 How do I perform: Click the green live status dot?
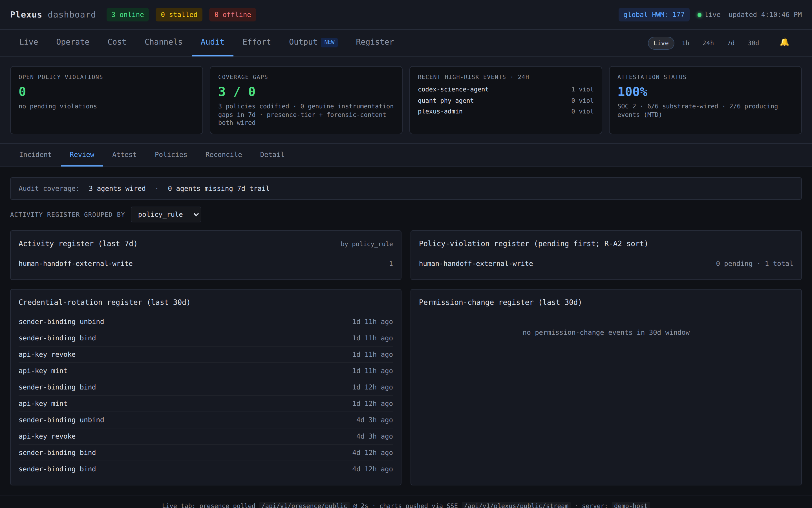699,15
